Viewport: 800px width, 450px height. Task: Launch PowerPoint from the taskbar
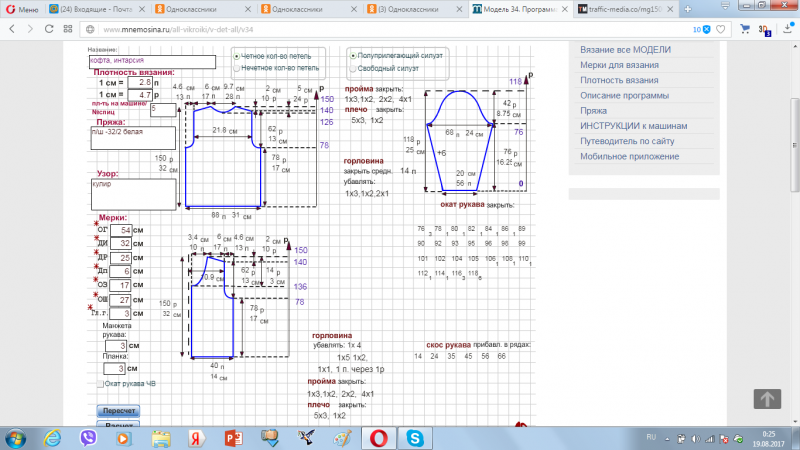tap(234, 437)
